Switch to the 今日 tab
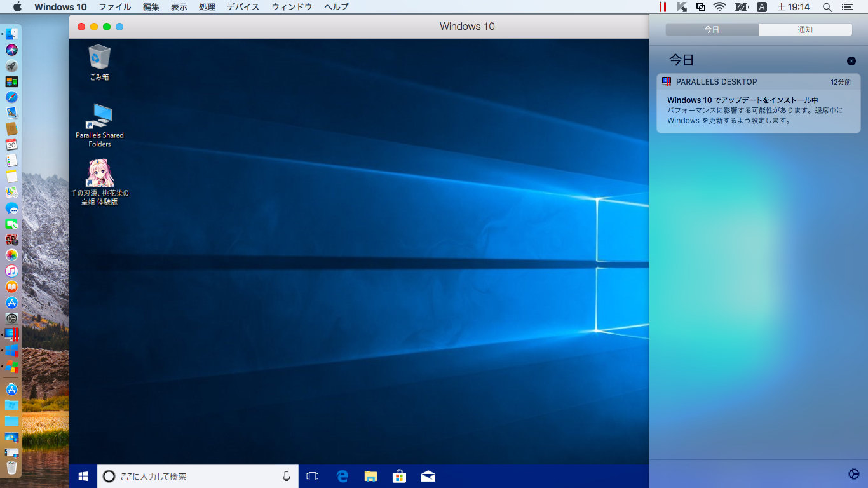Viewport: 868px width, 488px height. (712, 29)
